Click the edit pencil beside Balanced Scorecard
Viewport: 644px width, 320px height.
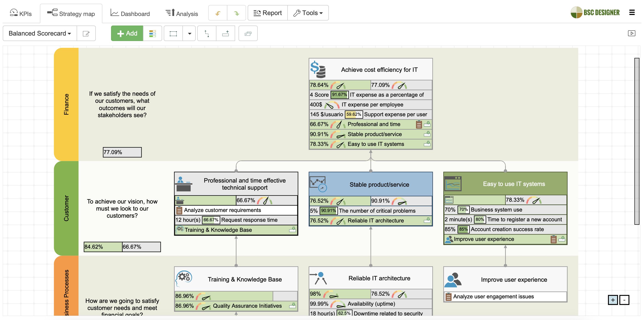point(86,33)
